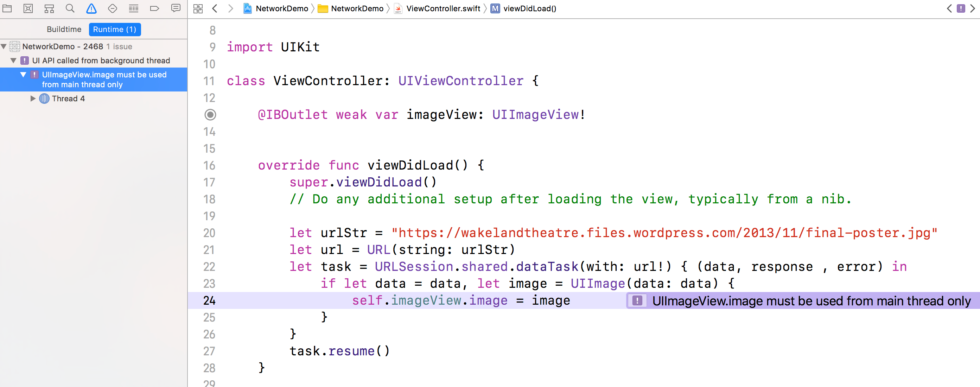This screenshot has height=387, width=980.
Task: Open the Source Control navigator
Action: click(28, 8)
